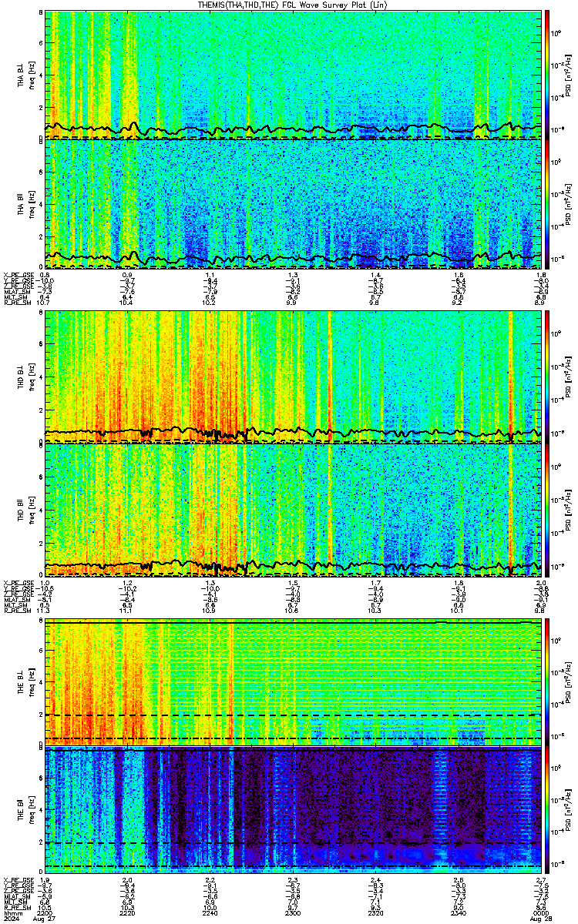Click the PSD color bar beside THA B-parallel panel
This screenshot has width=578, height=924.
[x=547, y=204]
